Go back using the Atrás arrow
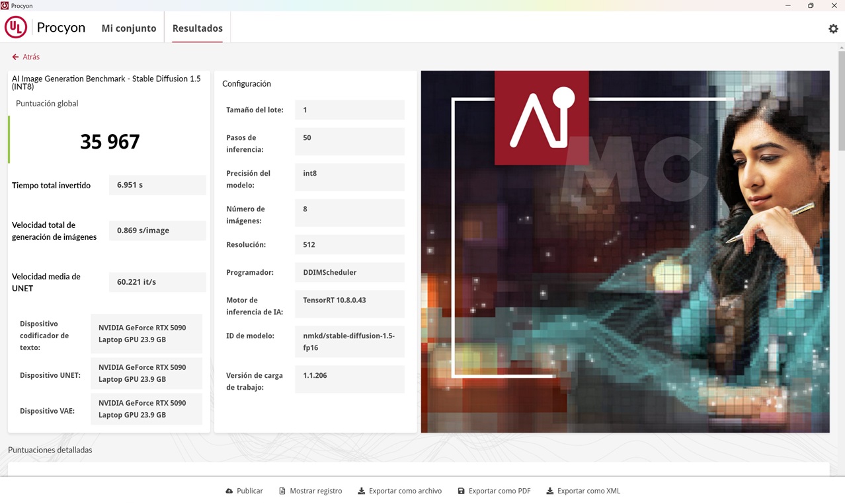Viewport: 845px width, 504px height. [26, 57]
